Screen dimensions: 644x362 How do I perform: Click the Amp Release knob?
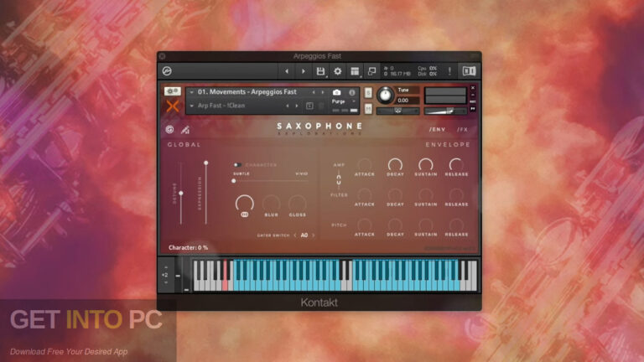pyautogui.click(x=456, y=164)
